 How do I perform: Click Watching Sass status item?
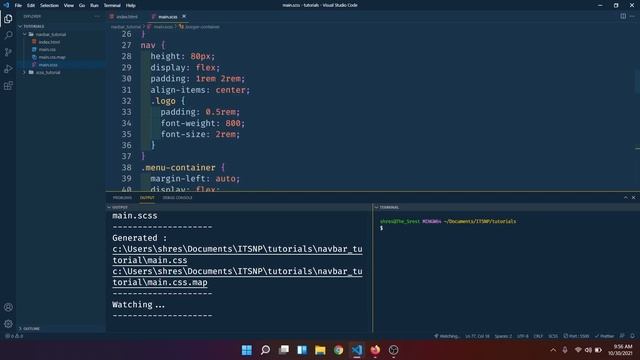pos(447,336)
